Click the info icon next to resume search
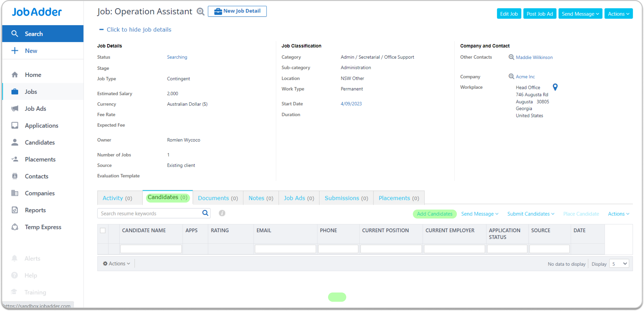This screenshot has width=644, height=311. point(222,213)
